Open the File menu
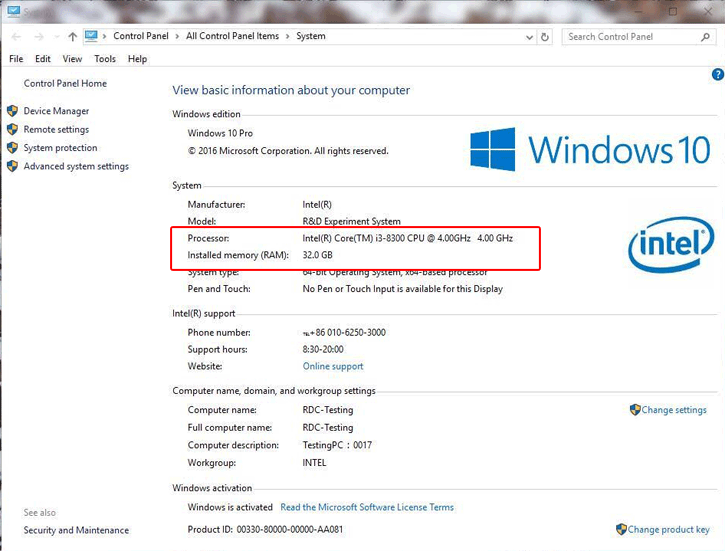Viewport: 725px width, 551px height. pos(16,59)
